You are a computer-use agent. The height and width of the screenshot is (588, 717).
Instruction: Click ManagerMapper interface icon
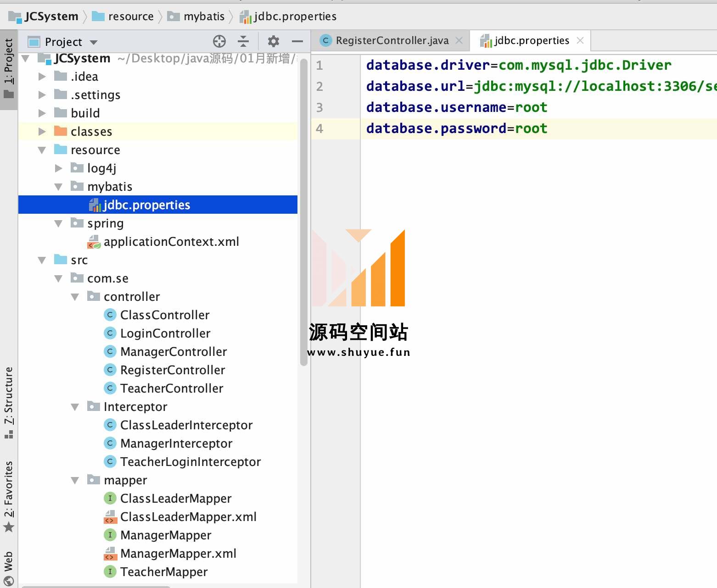click(110, 535)
